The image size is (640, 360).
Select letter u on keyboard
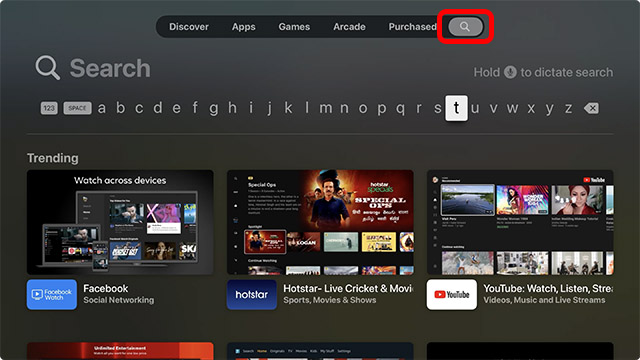[475, 109]
